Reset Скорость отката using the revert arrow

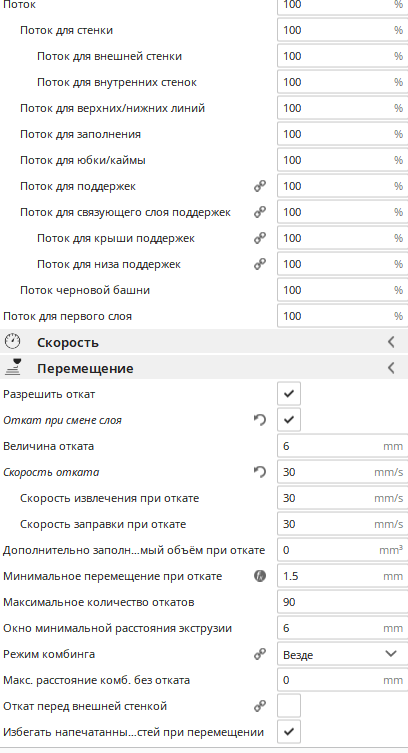point(260,472)
